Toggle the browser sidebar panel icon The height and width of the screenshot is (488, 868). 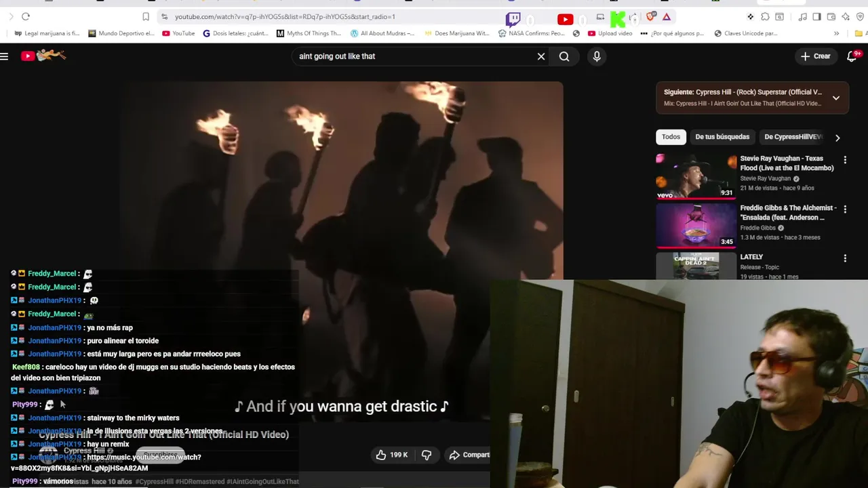[816, 16]
